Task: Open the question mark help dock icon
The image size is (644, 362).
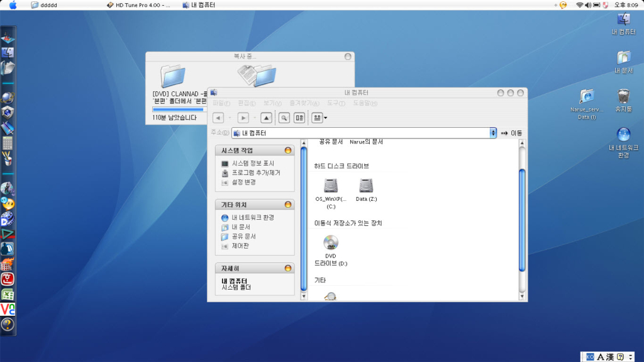Action: pyautogui.click(x=8, y=325)
